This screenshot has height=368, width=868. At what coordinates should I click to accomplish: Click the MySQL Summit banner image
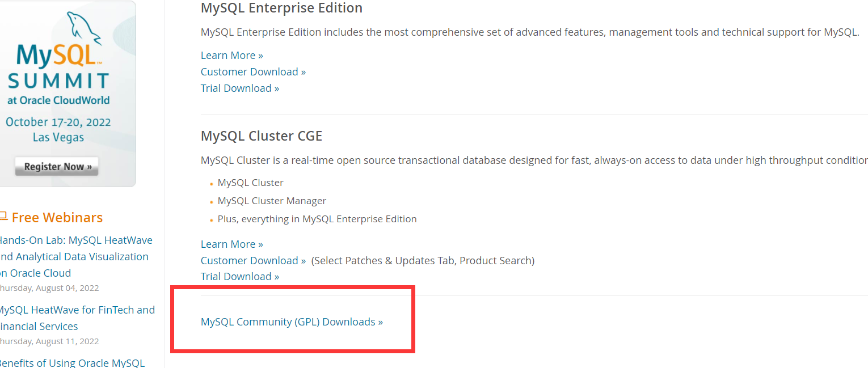(67, 94)
